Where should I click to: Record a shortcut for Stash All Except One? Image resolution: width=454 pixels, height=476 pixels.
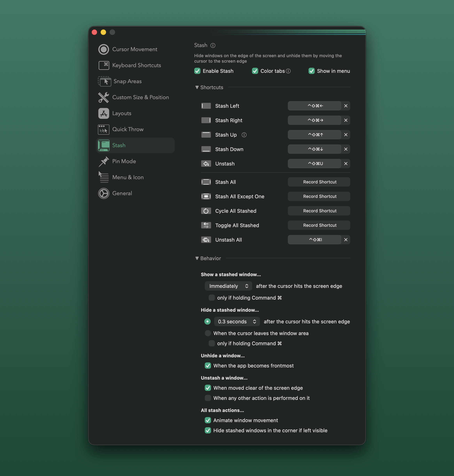tap(319, 197)
